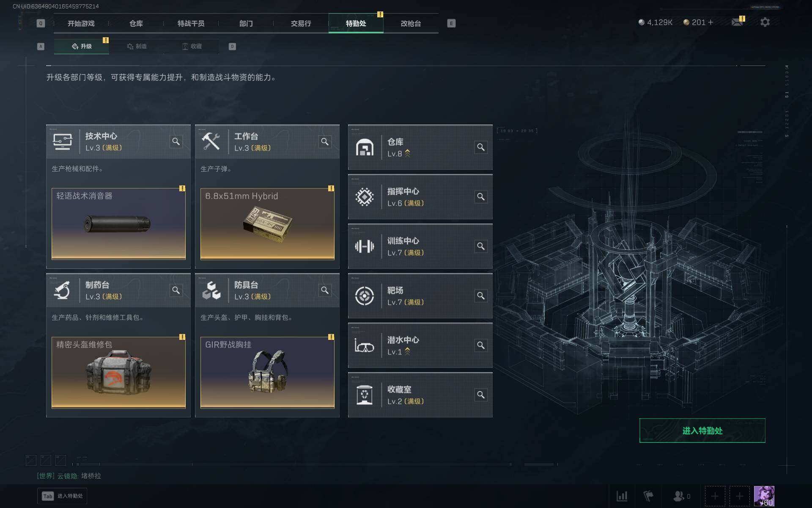Image resolution: width=812 pixels, height=508 pixels.
Task: Inspect 工作台 with its magnifier icon
Action: pos(325,141)
